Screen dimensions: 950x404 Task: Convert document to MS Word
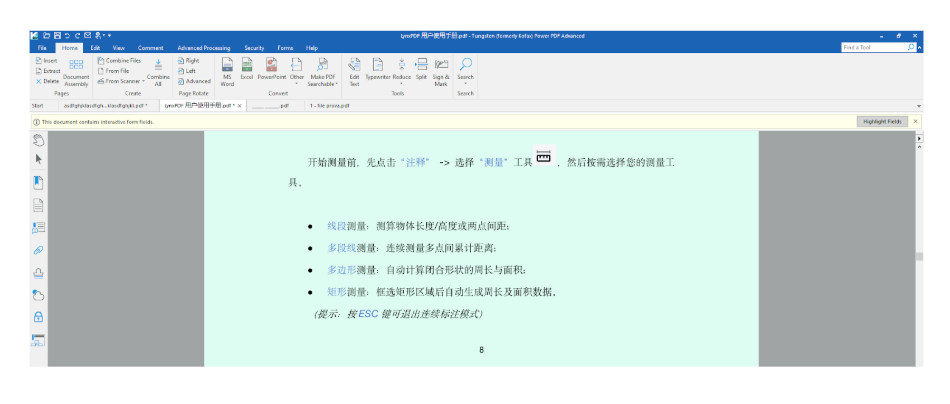coord(227,70)
